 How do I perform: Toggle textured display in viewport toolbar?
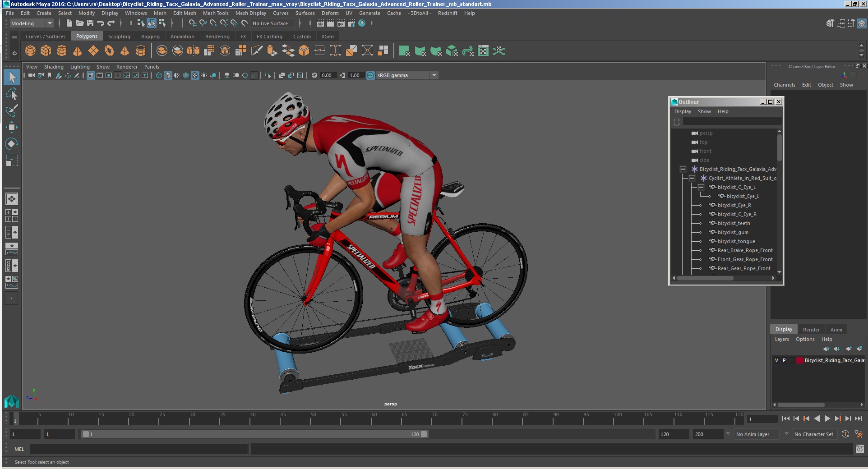coord(195,75)
